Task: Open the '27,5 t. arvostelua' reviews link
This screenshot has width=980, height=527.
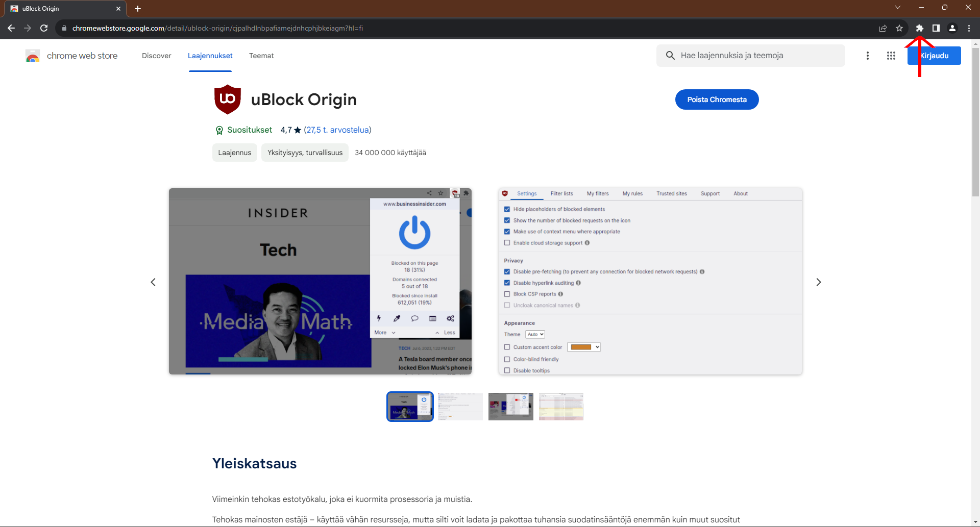Action: point(338,130)
